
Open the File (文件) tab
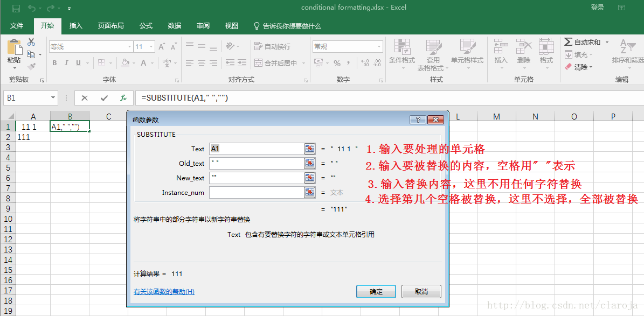click(x=17, y=26)
